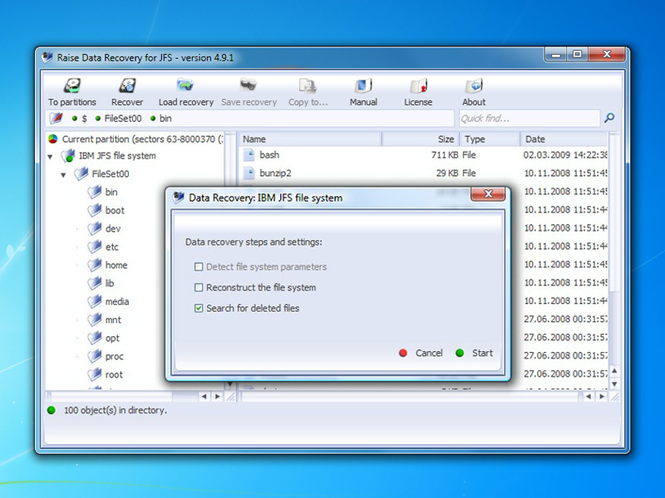Uncheck Search for deleted files
This screenshot has height=498, width=665.
click(x=198, y=308)
